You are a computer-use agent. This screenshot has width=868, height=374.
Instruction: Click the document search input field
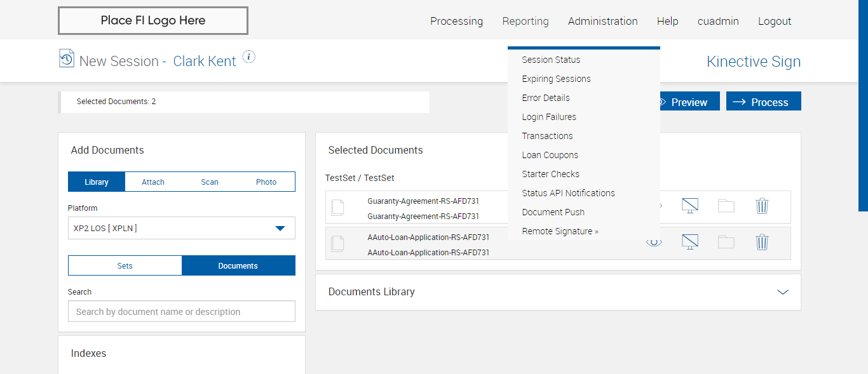coord(182,312)
